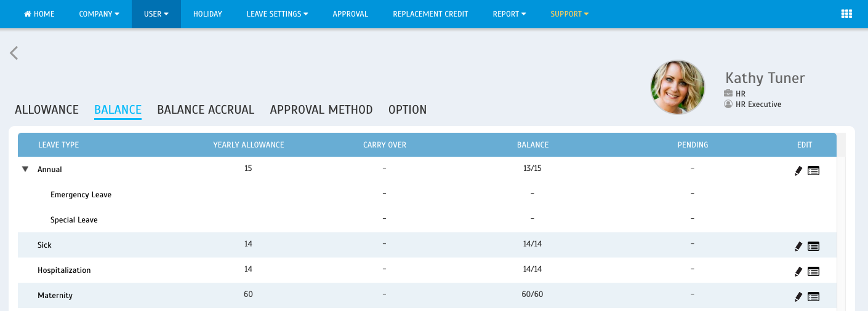Open the REPORT dropdown menu

pos(509,14)
